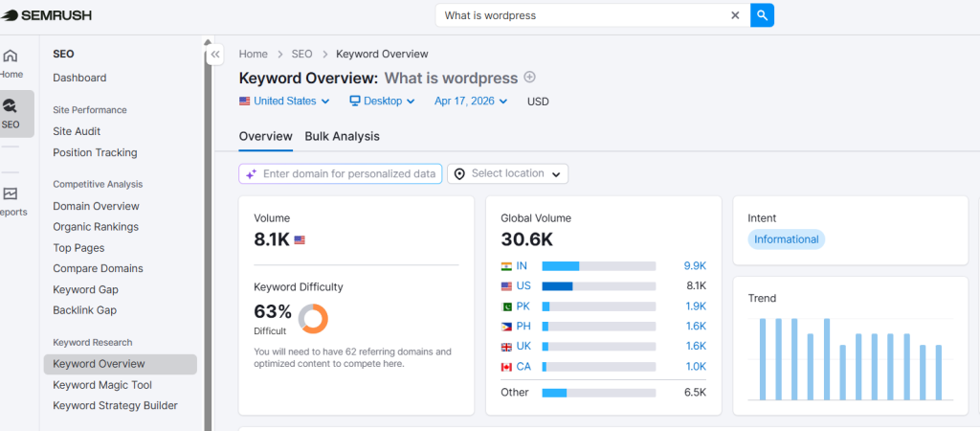Click the India flag icon
Viewport: 980px width, 431px height.
[506, 266]
